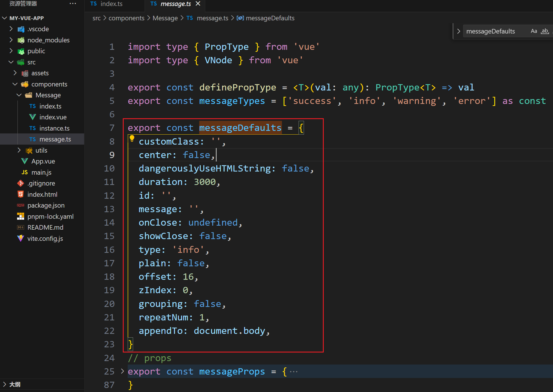Expand the node_modules folder

(11, 40)
